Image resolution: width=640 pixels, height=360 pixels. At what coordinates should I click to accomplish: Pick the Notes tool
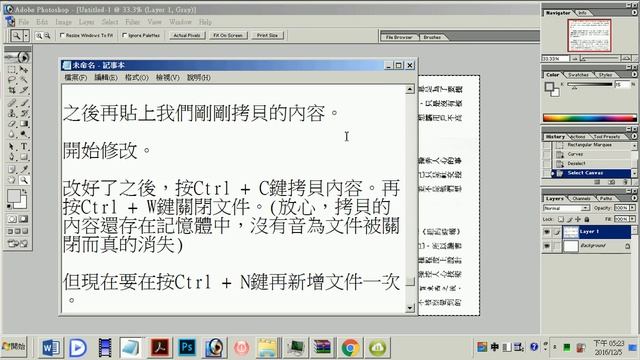point(11,169)
